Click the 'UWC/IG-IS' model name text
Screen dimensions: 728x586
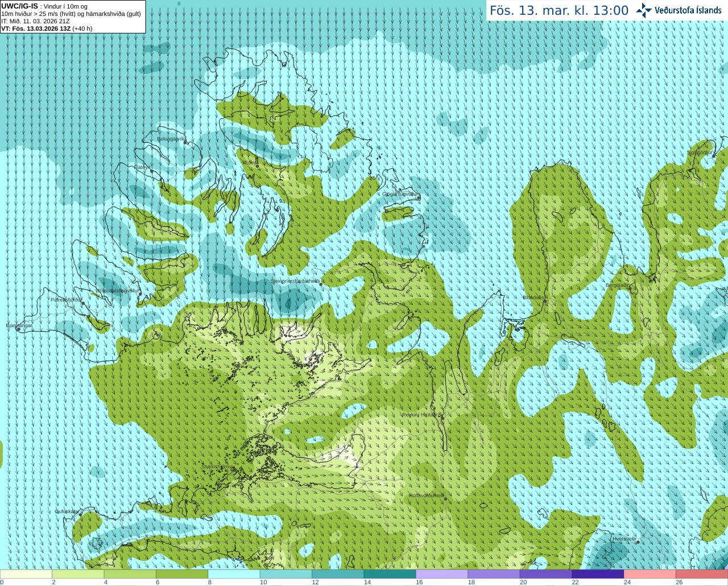tap(20, 6)
